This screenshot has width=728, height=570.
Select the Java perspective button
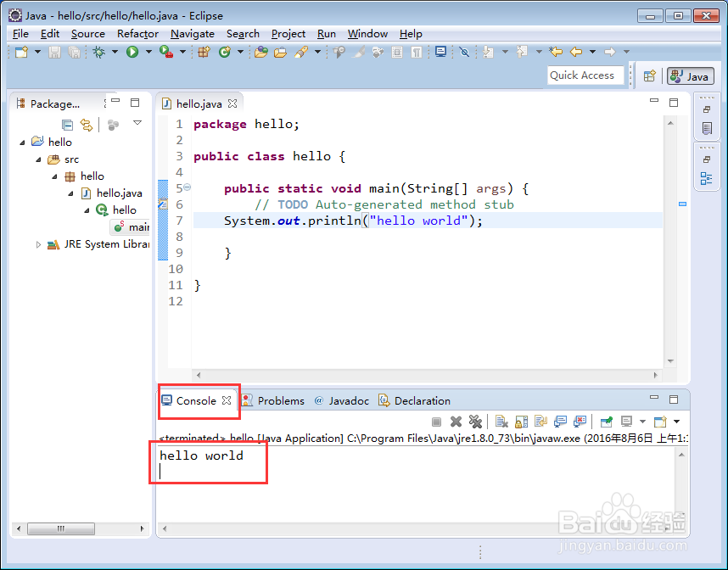pyautogui.click(x=690, y=76)
